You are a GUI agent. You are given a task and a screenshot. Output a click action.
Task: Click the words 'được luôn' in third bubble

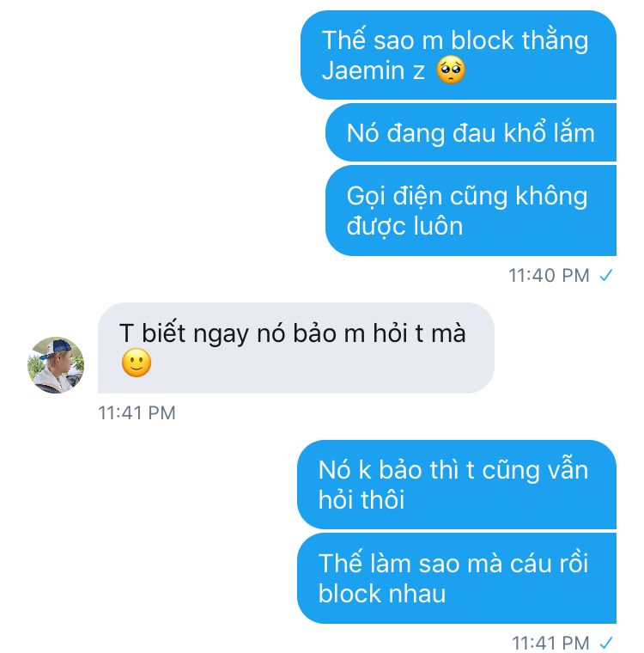pos(404,227)
